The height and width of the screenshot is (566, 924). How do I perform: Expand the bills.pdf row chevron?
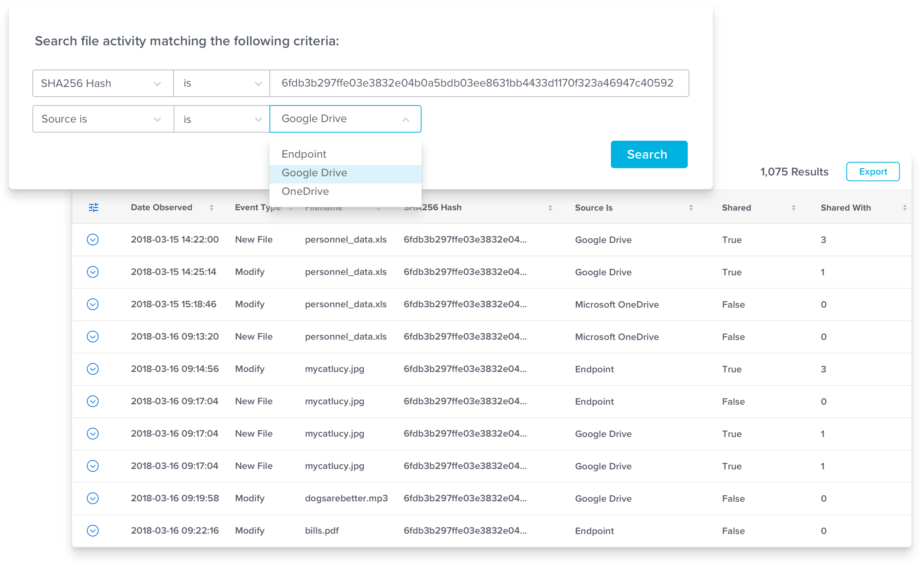pyautogui.click(x=93, y=531)
